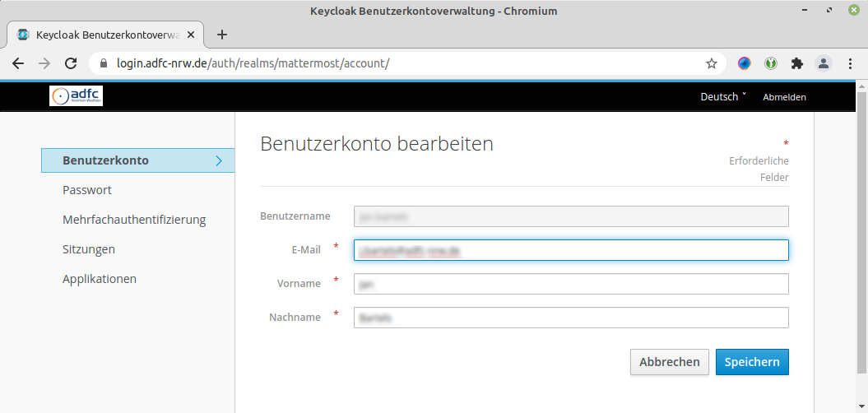Open the Deutsch language dropdown
868x413 pixels.
[723, 97]
